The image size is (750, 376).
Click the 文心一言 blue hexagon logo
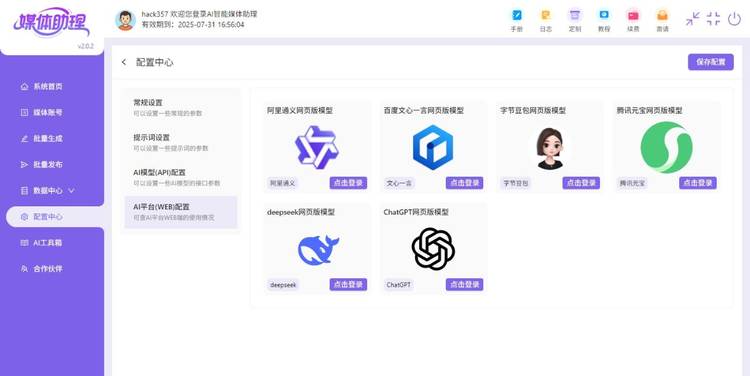pos(433,147)
